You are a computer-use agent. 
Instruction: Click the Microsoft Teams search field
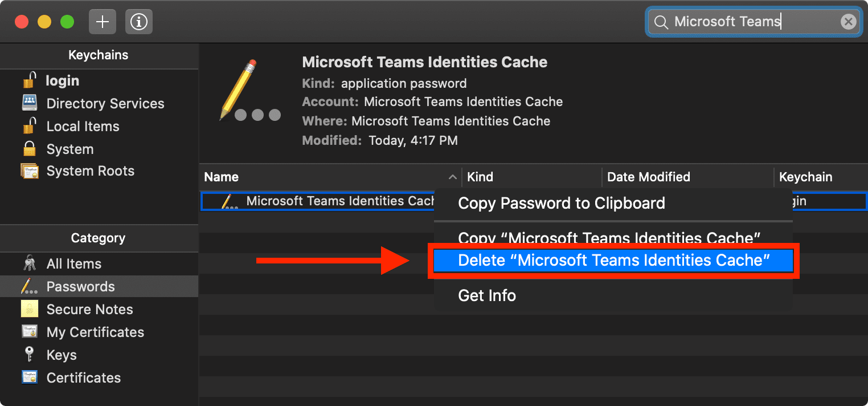(746, 22)
